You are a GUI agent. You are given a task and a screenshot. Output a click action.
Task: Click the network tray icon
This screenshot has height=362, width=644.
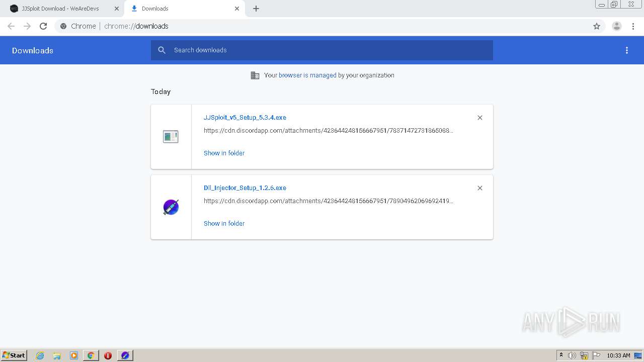584,355
